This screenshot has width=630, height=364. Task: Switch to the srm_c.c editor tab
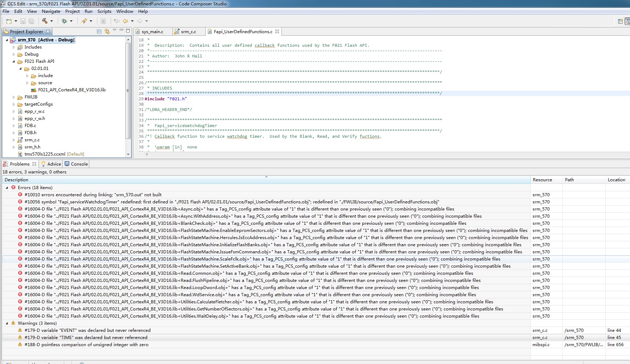[188, 32]
